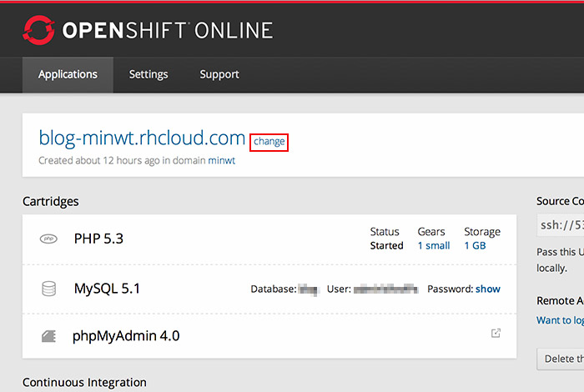Click the Started status value

[386, 246]
